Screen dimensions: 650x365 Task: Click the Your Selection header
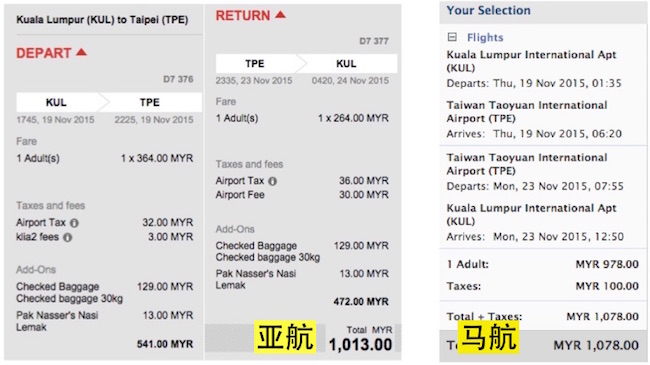click(x=489, y=10)
